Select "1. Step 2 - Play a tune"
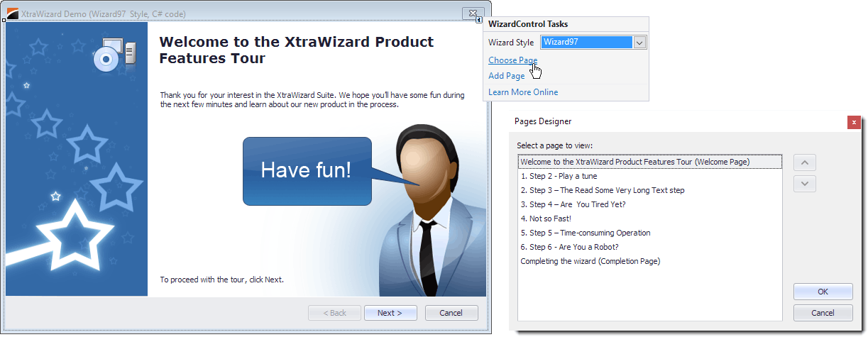The height and width of the screenshot is (337, 868). point(650,176)
